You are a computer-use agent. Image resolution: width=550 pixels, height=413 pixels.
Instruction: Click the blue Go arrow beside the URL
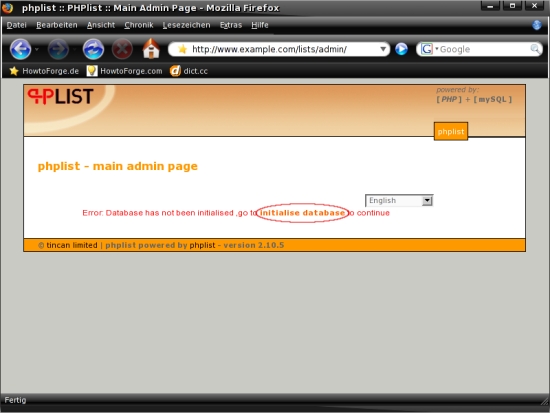[401, 49]
